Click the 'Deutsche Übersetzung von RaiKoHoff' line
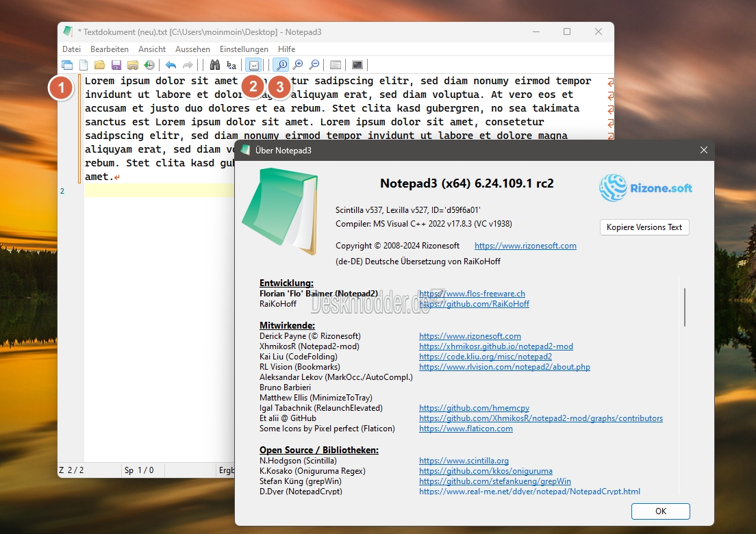The width and height of the screenshot is (756, 534). click(x=418, y=262)
